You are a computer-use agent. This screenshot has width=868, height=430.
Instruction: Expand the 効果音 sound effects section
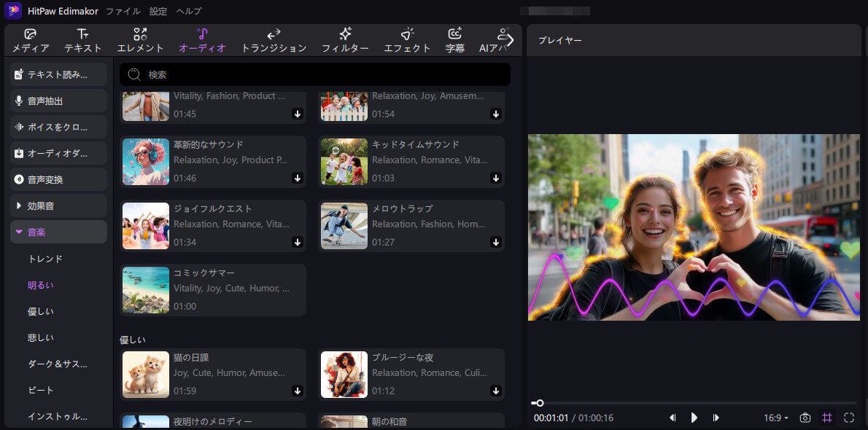tap(58, 206)
